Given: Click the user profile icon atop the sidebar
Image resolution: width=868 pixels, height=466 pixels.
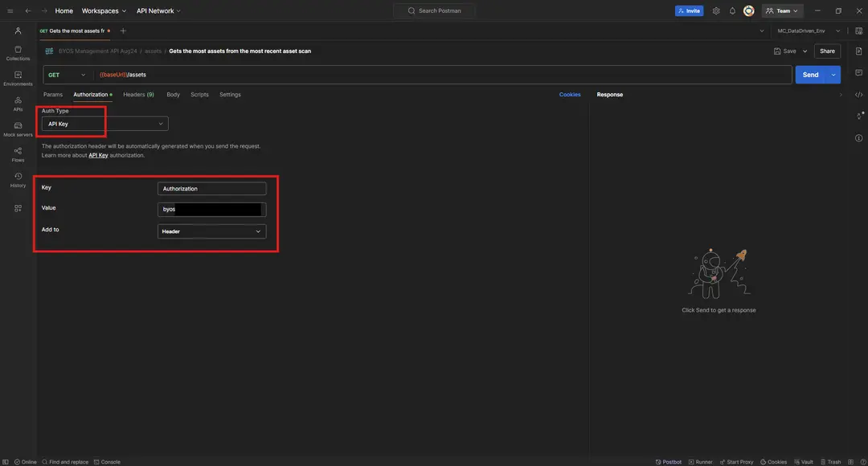Looking at the screenshot, I should (x=18, y=31).
